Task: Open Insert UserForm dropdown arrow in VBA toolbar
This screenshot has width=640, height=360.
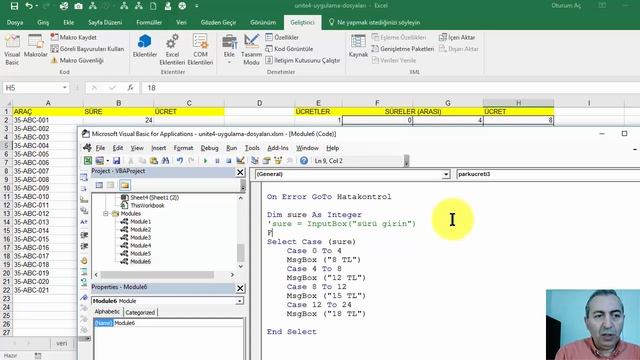Action: [107, 161]
